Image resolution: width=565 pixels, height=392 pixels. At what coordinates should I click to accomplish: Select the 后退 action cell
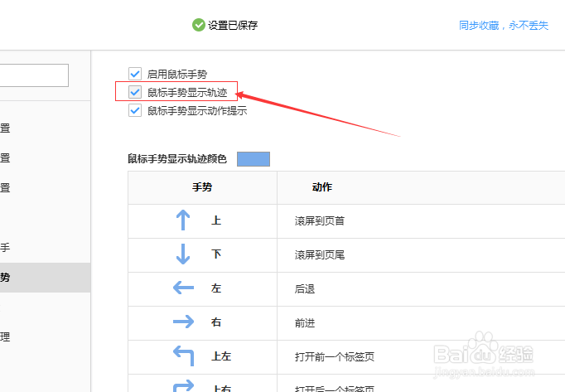[x=421, y=289]
